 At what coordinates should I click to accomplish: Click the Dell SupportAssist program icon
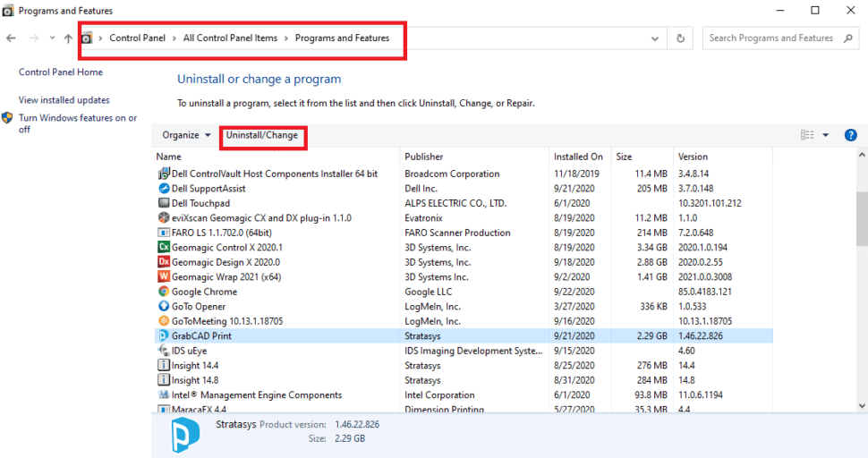pos(164,189)
